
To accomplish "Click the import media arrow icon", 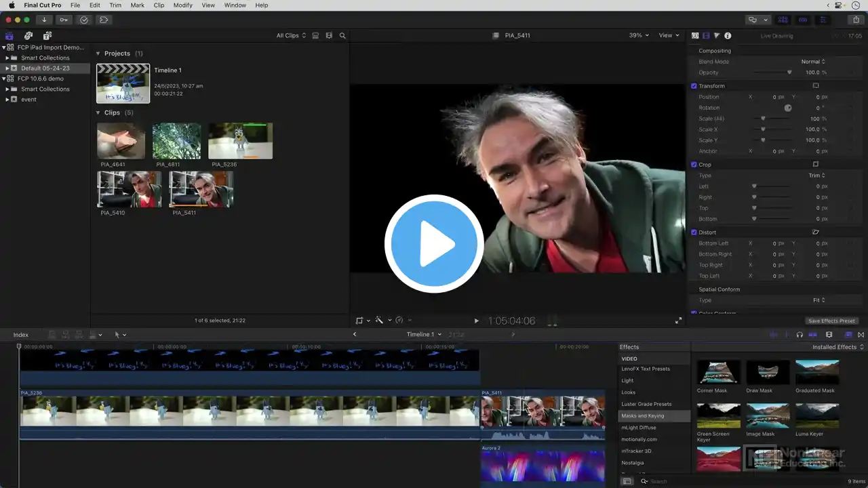I will pos(44,20).
